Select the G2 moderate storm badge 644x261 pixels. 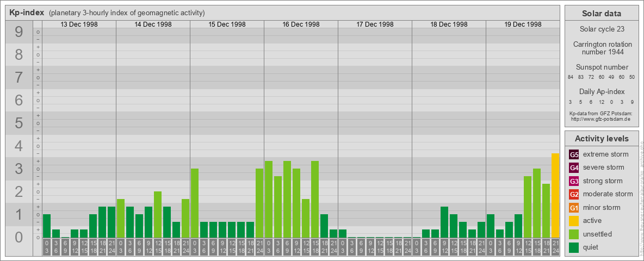(x=574, y=194)
